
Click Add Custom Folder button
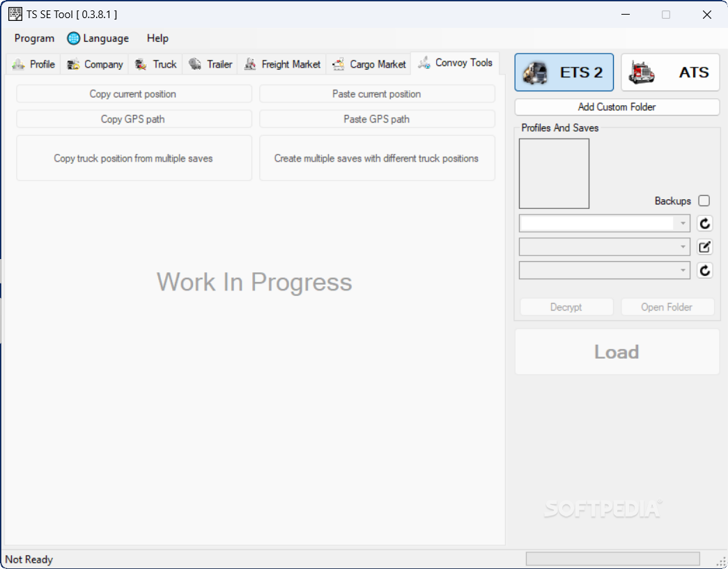[617, 107]
